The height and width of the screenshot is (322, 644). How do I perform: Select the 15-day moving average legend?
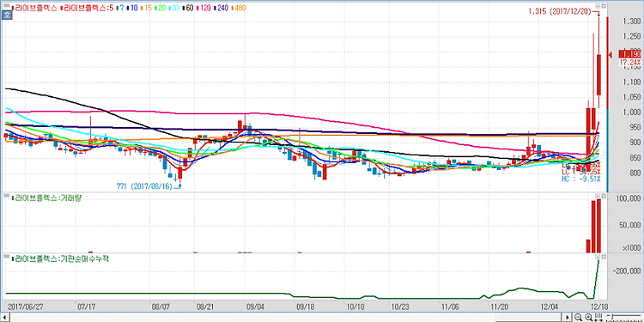click(147, 8)
